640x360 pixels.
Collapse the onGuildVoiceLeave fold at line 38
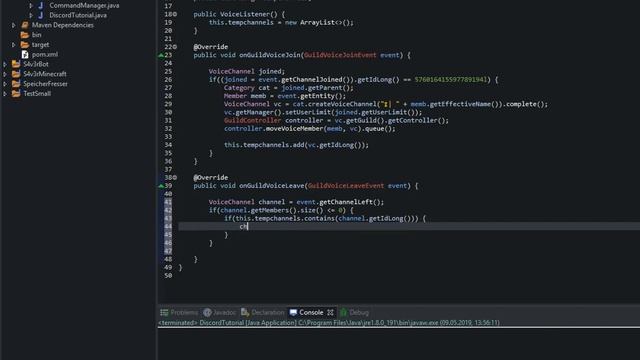175,178
